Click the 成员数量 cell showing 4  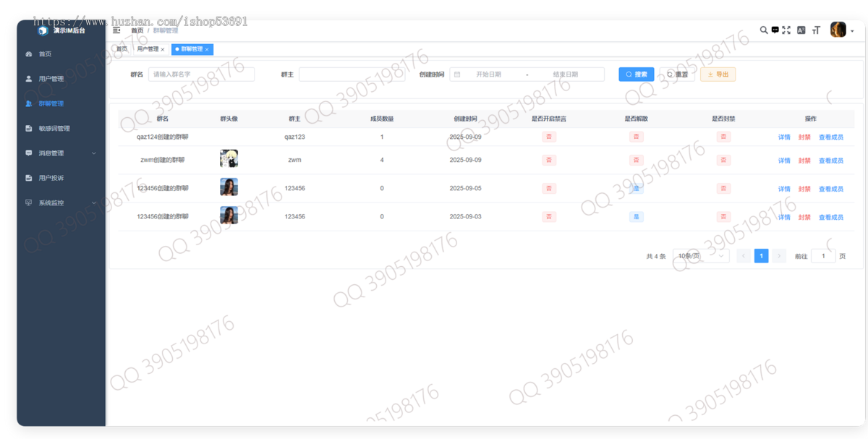382,160
